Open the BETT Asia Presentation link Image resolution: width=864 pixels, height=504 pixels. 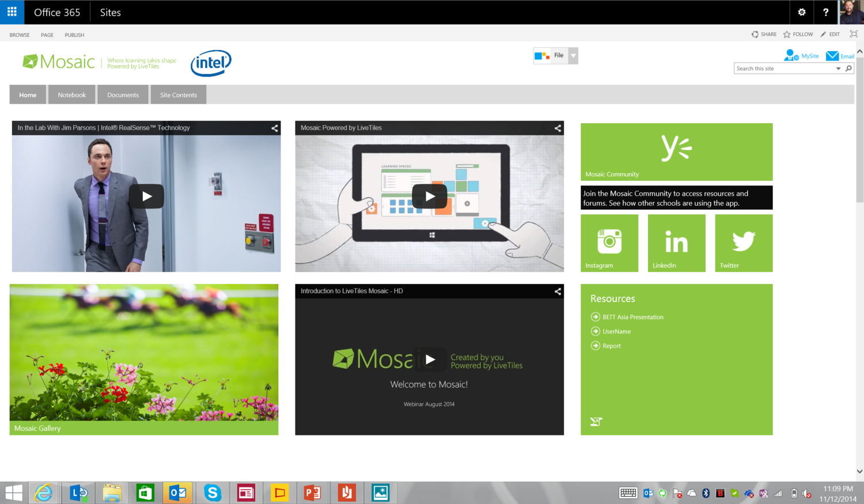[633, 317]
